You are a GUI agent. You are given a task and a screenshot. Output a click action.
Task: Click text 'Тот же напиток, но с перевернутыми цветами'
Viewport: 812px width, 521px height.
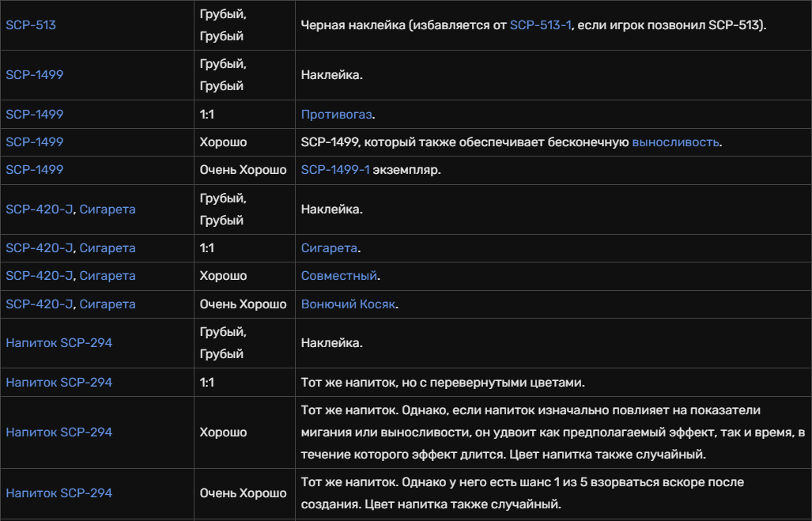pyautogui.click(x=441, y=382)
